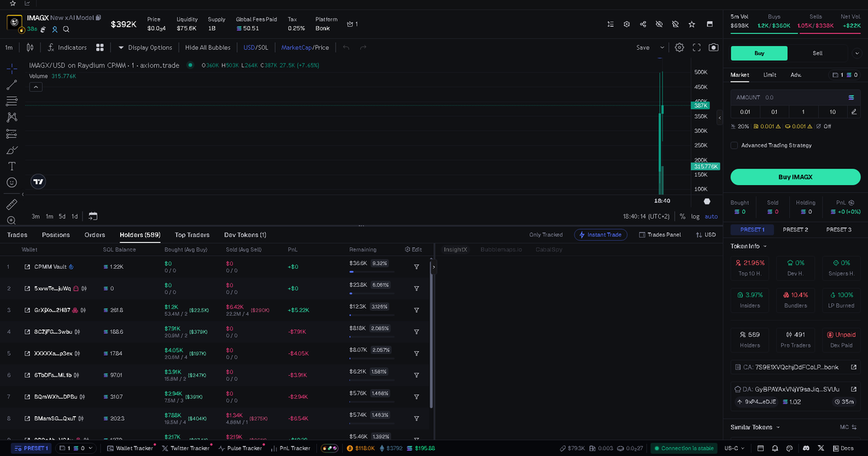Open the US-C region dropdown
Viewport: 868px width, 456px height.
[x=735, y=448]
